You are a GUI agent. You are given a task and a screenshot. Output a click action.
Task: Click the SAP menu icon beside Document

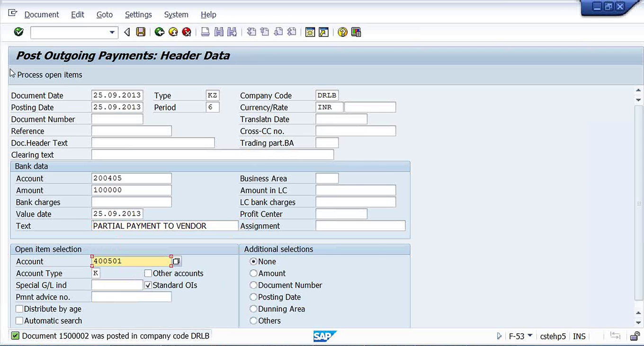click(x=13, y=13)
